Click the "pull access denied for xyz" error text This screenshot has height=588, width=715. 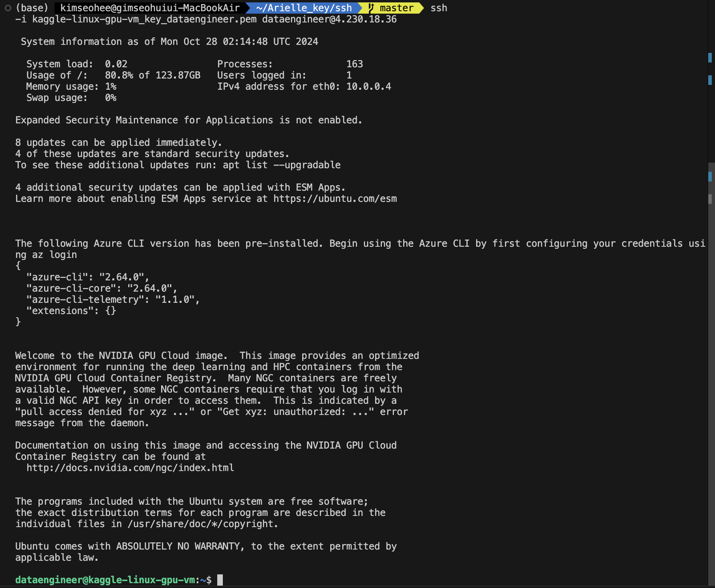(105, 412)
